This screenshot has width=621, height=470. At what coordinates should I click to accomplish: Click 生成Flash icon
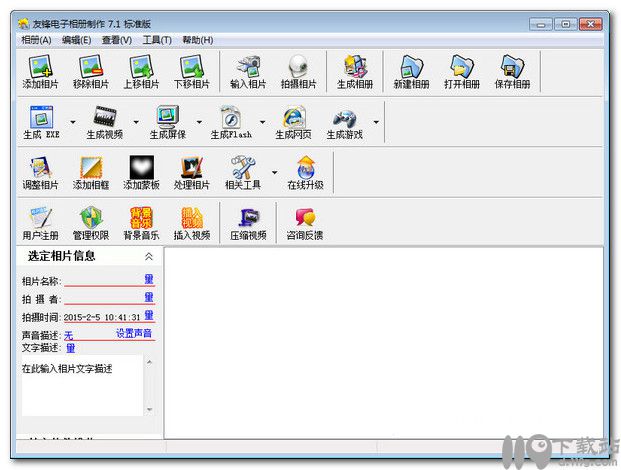[x=231, y=122]
